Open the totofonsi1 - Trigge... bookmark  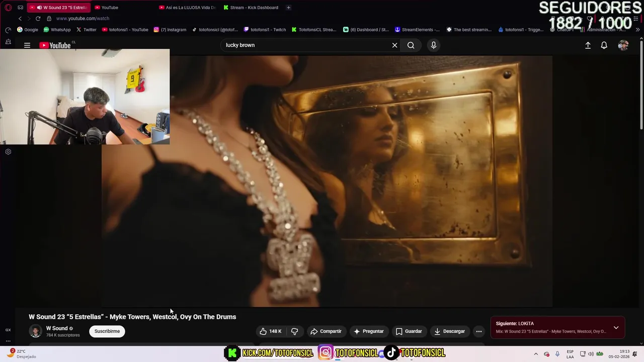[x=521, y=30]
